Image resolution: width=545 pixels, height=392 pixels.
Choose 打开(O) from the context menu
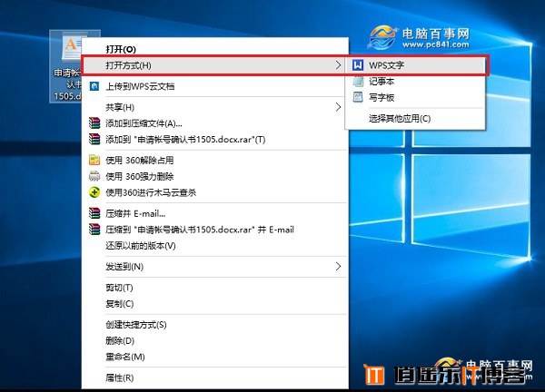coord(214,49)
